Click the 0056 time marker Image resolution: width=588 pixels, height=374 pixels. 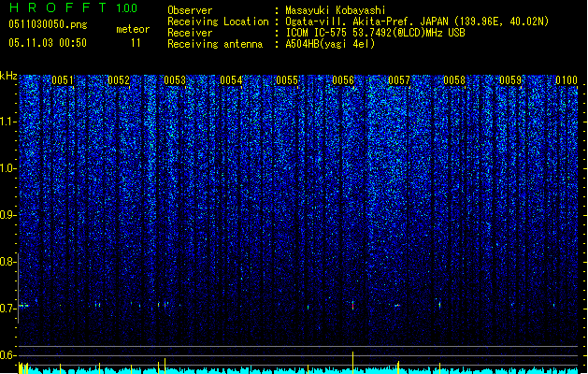coord(343,80)
